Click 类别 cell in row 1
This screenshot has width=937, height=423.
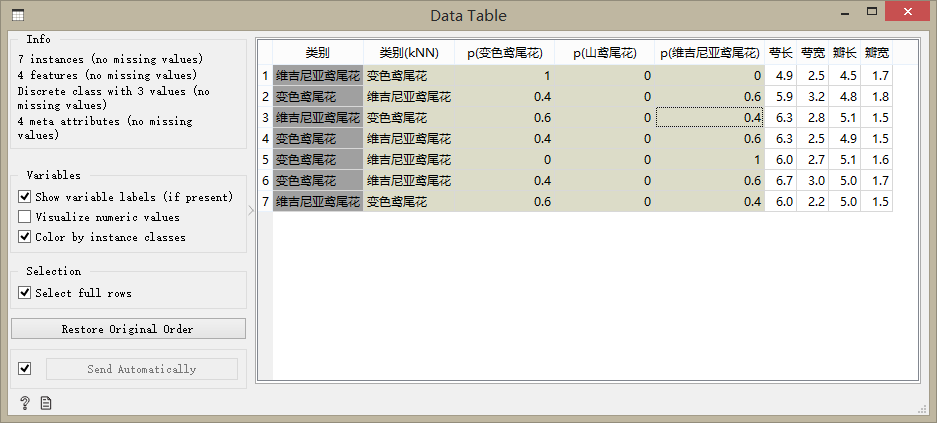coord(318,76)
